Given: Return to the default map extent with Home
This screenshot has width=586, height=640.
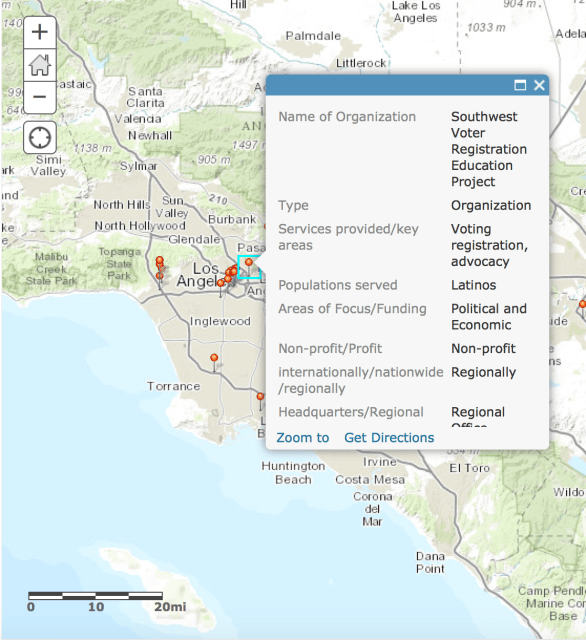Looking at the screenshot, I should [x=40, y=65].
